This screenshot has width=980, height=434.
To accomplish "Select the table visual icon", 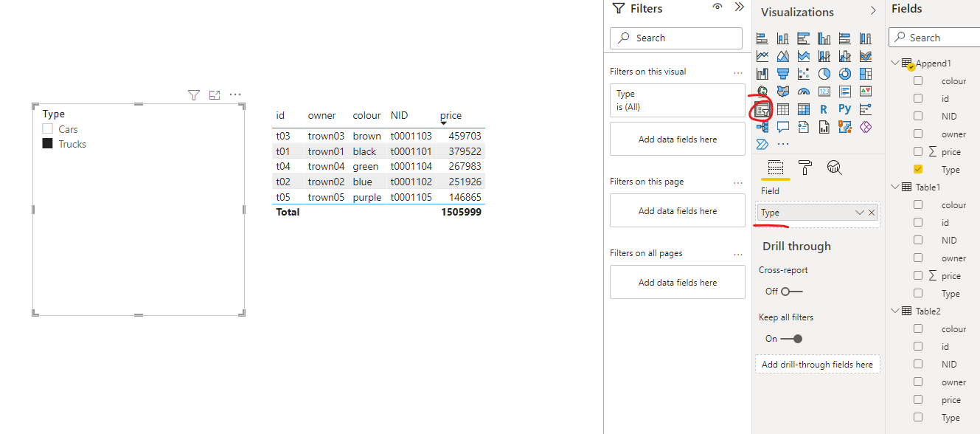I will [x=782, y=109].
